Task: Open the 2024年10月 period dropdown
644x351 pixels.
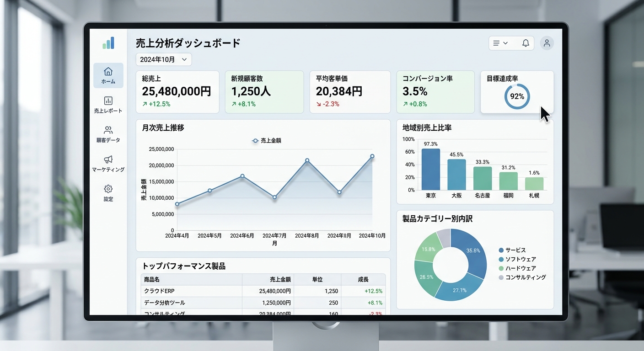Action: pyautogui.click(x=163, y=59)
